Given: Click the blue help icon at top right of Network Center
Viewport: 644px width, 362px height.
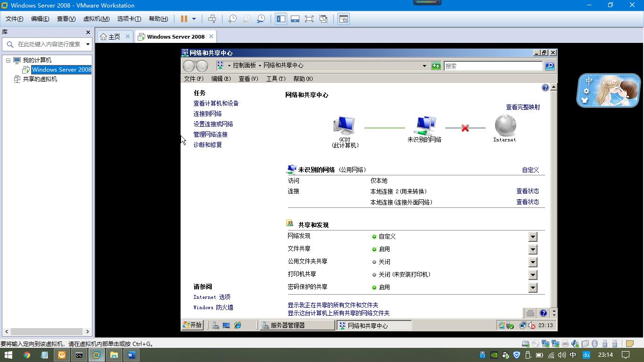Looking at the screenshot, I should coord(545,88).
